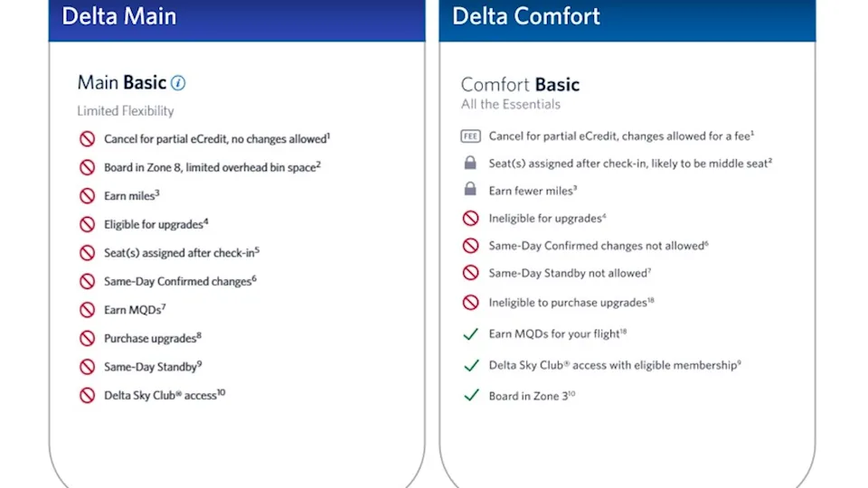Click the checkmark beside Delta Sky Club access
The image size is (868, 488).
(470, 365)
